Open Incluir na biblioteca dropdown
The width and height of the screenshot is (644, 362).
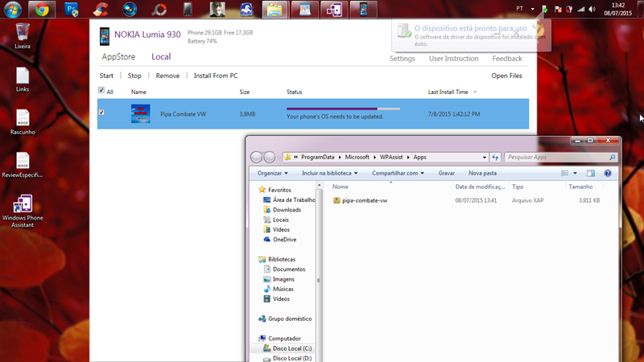tap(329, 173)
